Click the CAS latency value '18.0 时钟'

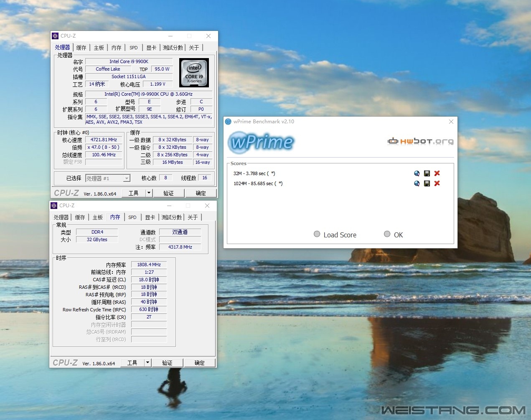(x=149, y=280)
